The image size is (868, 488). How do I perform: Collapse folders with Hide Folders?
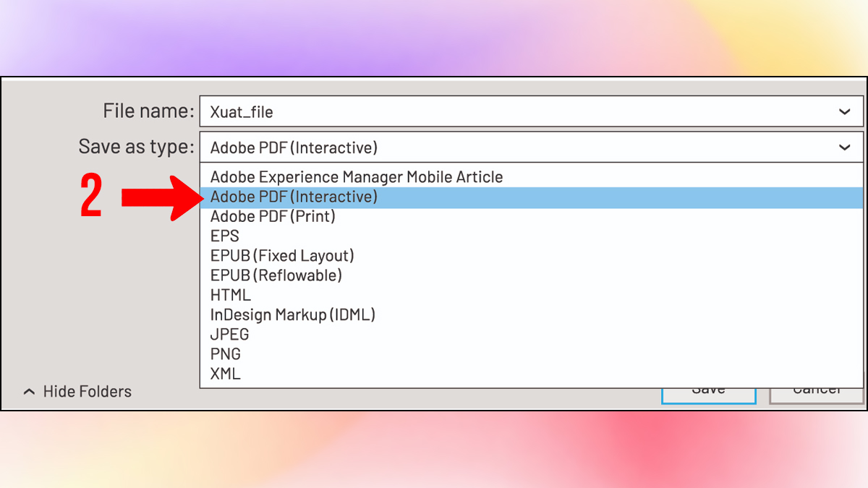tap(77, 392)
